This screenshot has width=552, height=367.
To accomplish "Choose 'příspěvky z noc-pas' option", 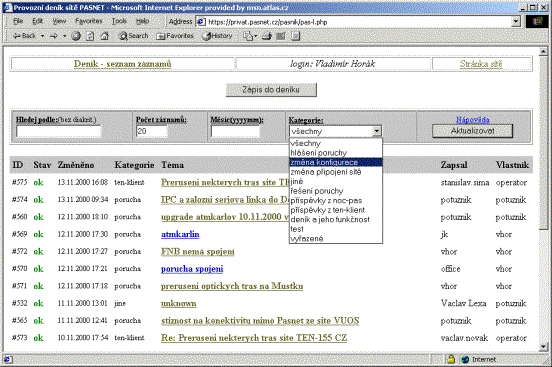I will point(335,200).
